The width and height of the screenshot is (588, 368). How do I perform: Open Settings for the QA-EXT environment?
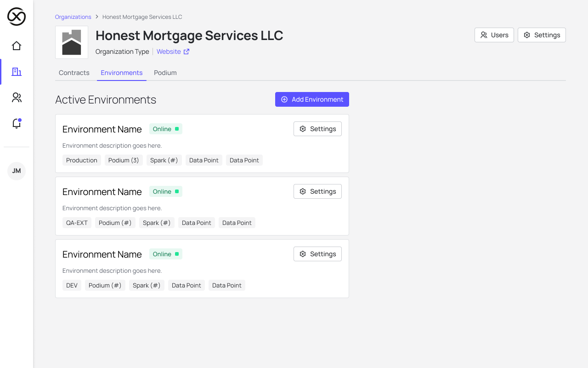pyautogui.click(x=317, y=191)
